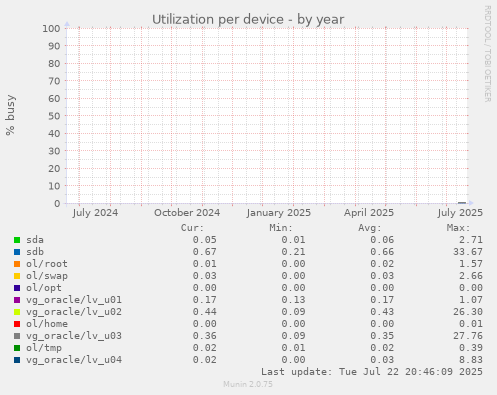
Task: Click the 50 y-axis tick label
Action: click(54, 116)
